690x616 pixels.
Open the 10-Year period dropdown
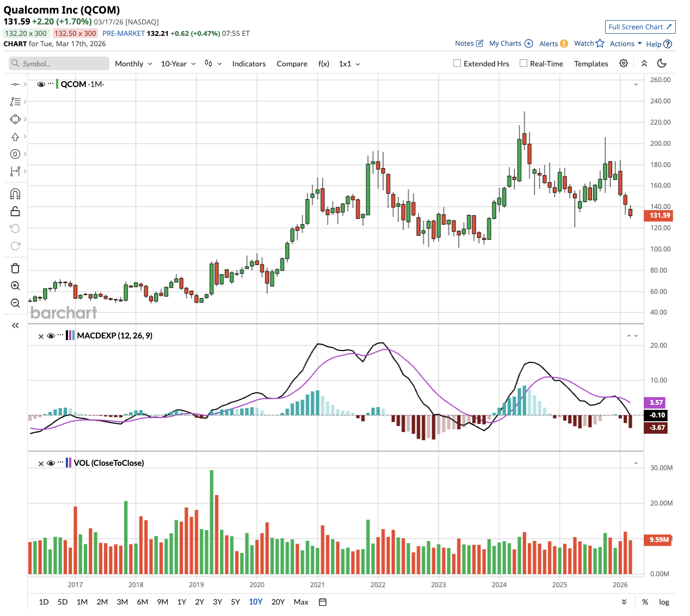178,64
